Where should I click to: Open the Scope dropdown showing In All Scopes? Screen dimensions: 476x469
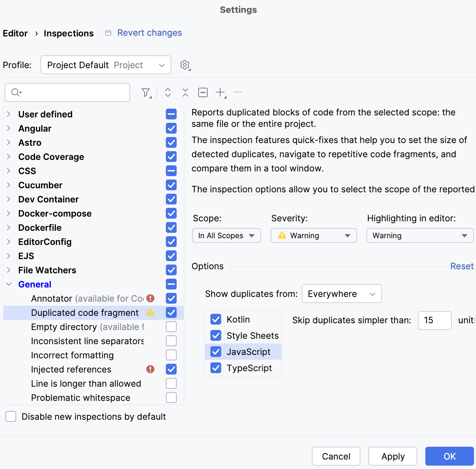[x=226, y=236]
